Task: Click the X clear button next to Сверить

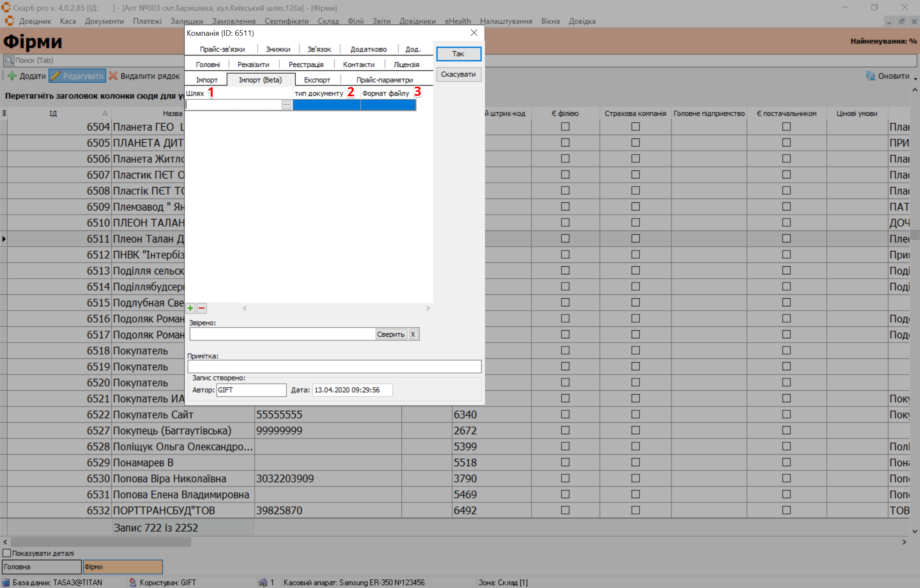Action: click(413, 334)
